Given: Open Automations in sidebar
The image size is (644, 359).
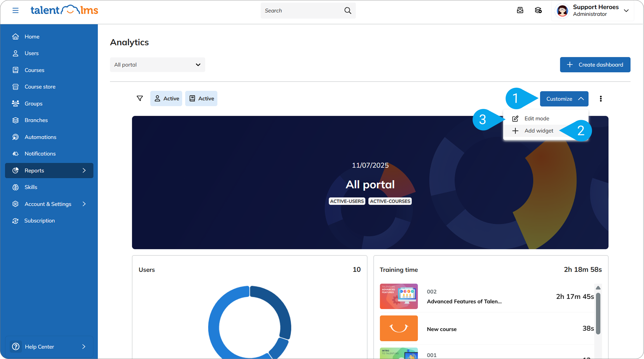Looking at the screenshot, I should click(41, 137).
